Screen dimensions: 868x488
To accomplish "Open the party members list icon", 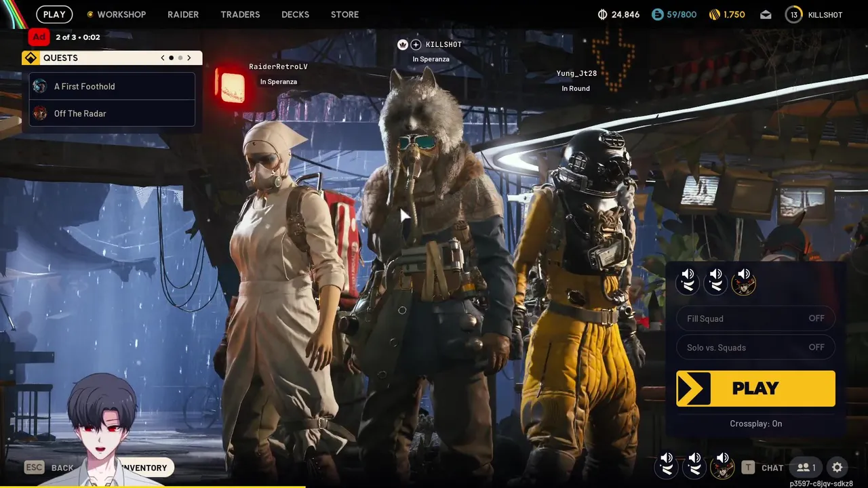I will point(806,467).
